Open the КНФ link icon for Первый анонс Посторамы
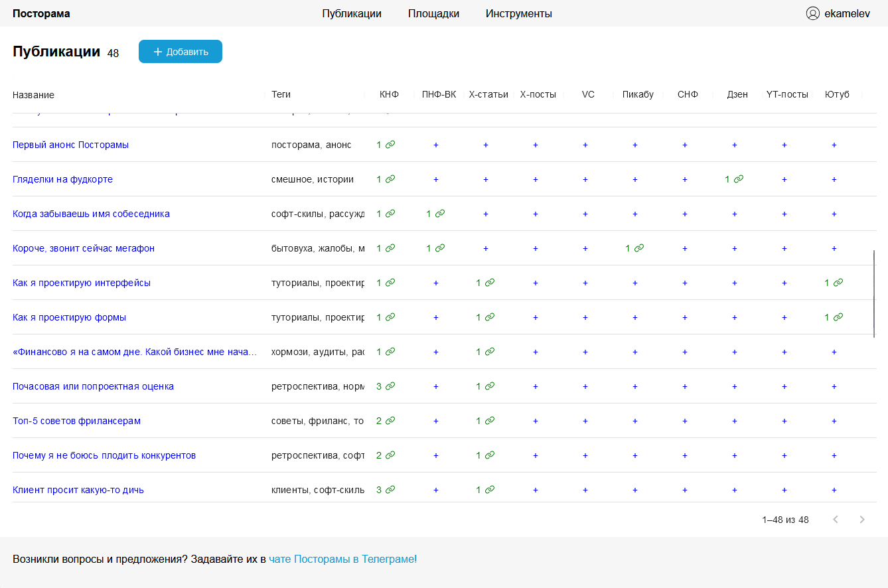 pyautogui.click(x=390, y=145)
